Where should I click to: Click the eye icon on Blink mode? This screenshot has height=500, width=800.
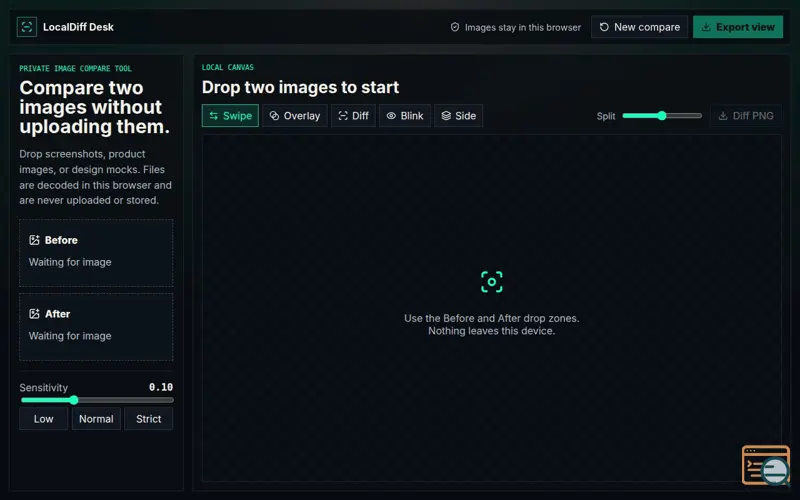[391, 116]
